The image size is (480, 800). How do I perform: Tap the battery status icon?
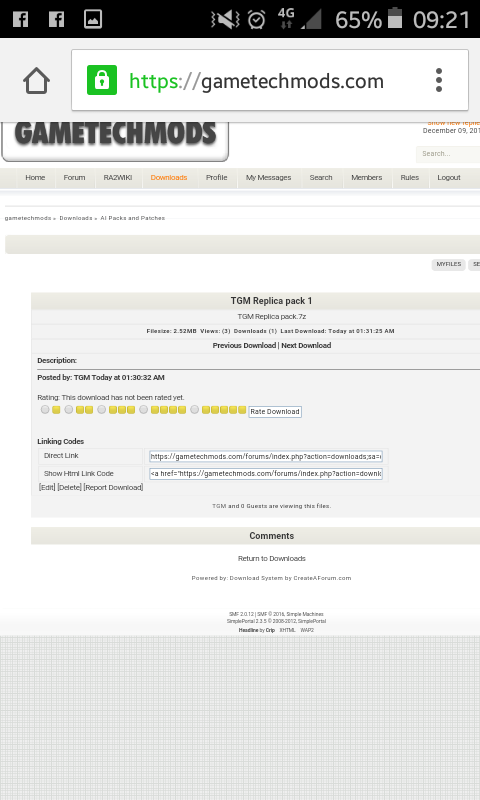pyautogui.click(x=395, y=18)
